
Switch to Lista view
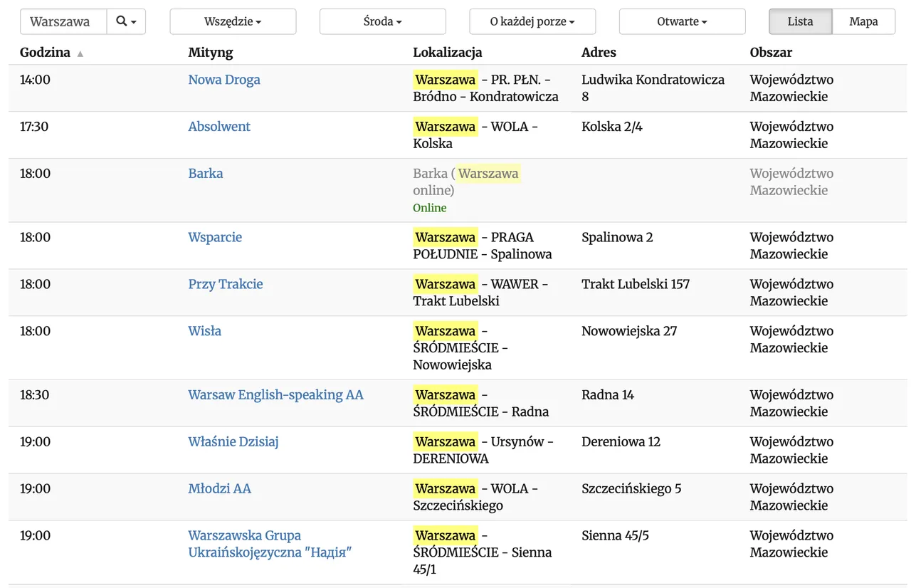800,21
